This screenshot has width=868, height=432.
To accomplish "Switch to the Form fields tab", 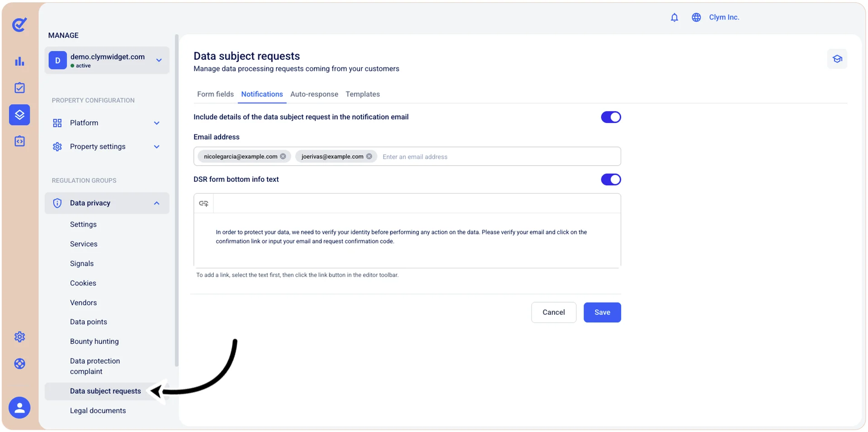I will pyautogui.click(x=216, y=94).
